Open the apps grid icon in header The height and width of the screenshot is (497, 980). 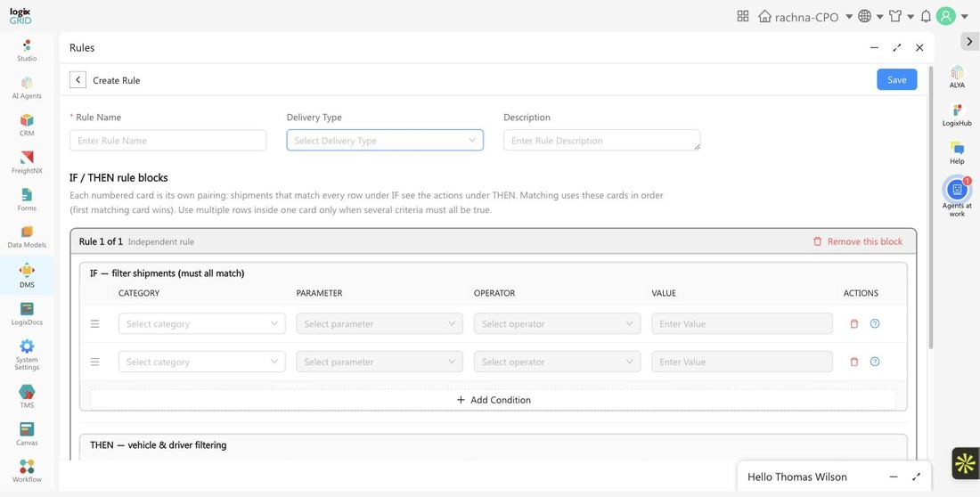click(x=742, y=16)
